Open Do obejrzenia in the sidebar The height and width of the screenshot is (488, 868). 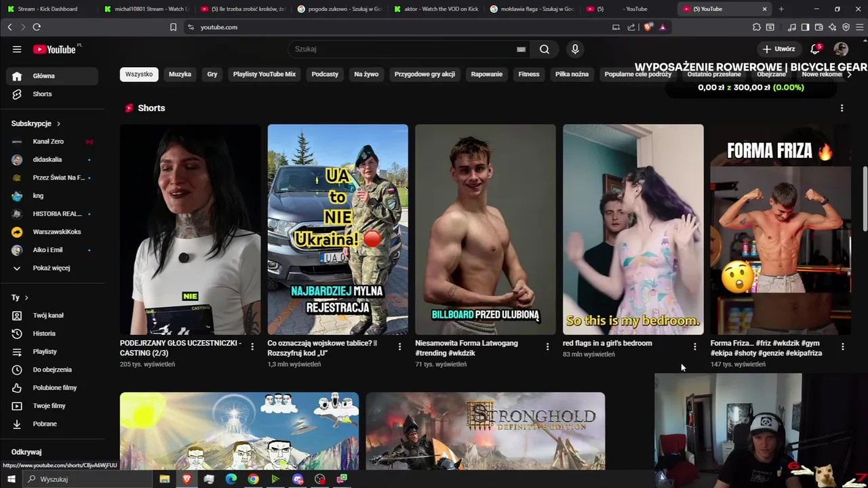52,369
